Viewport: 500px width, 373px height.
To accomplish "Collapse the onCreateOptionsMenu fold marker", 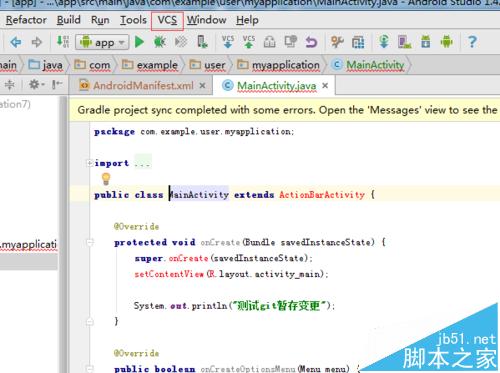I will coord(89,369).
